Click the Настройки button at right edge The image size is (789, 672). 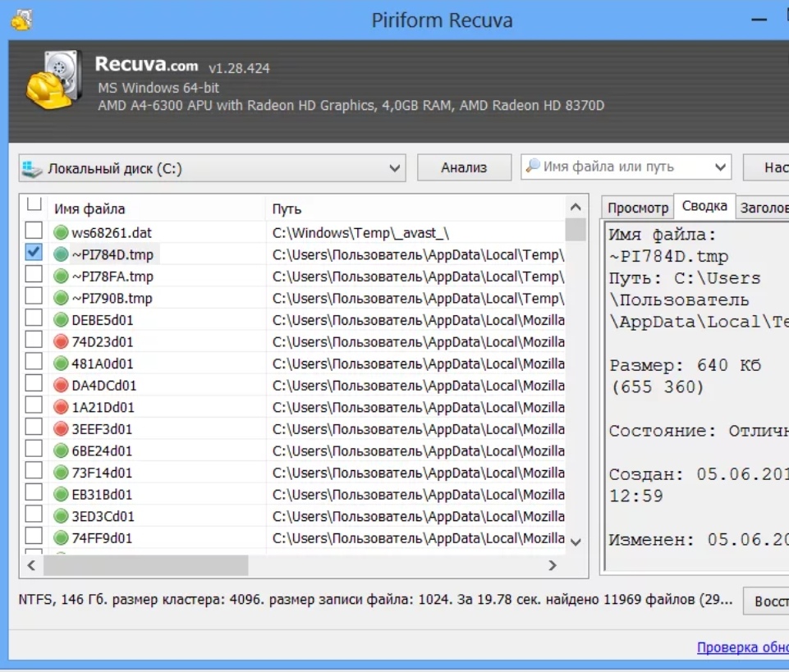(766, 167)
